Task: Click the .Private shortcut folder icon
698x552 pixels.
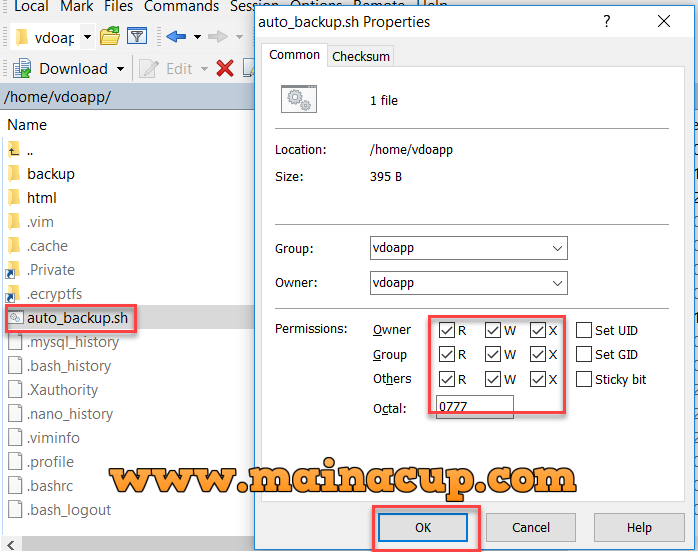Action: tap(13, 270)
